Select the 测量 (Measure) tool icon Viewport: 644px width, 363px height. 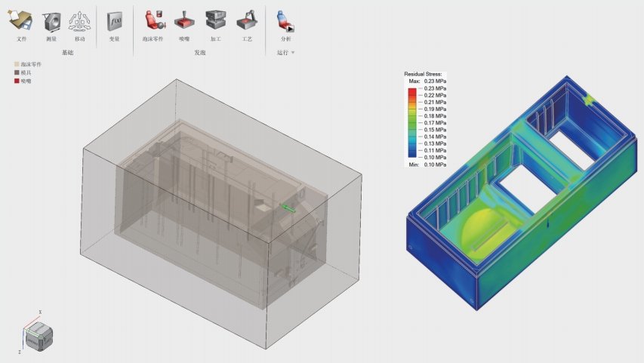click(51, 21)
